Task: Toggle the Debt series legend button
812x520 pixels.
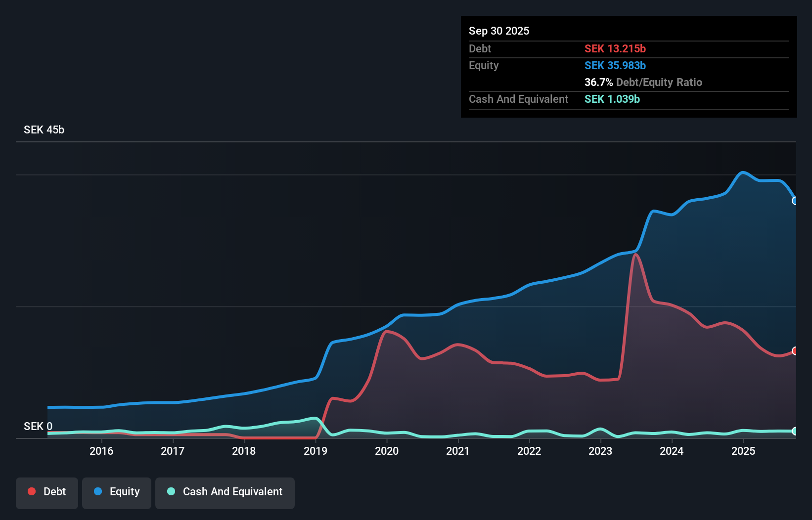Action: tap(47, 493)
